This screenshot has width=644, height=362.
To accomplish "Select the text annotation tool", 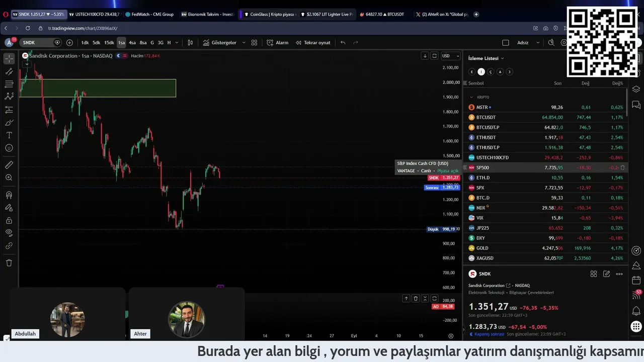I will (9, 135).
